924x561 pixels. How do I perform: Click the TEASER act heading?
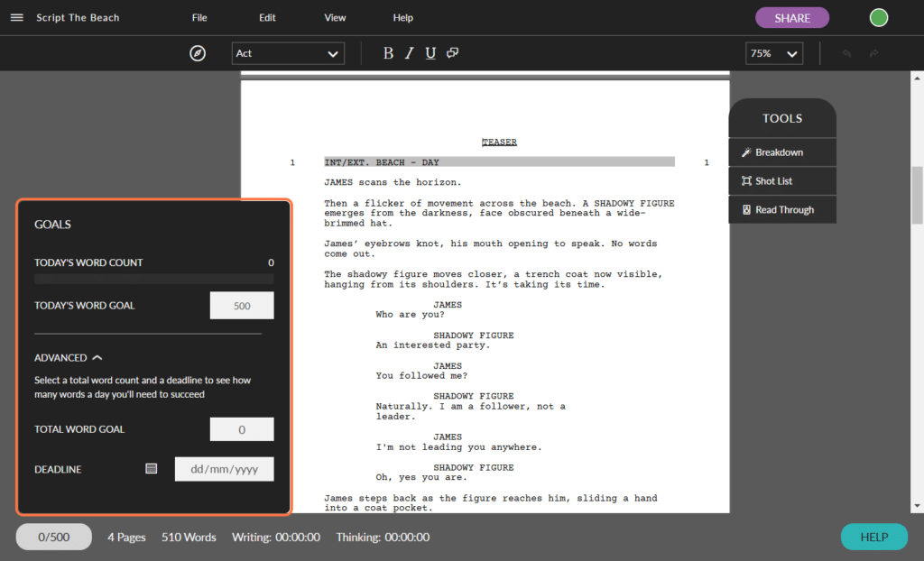(x=499, y=142)
